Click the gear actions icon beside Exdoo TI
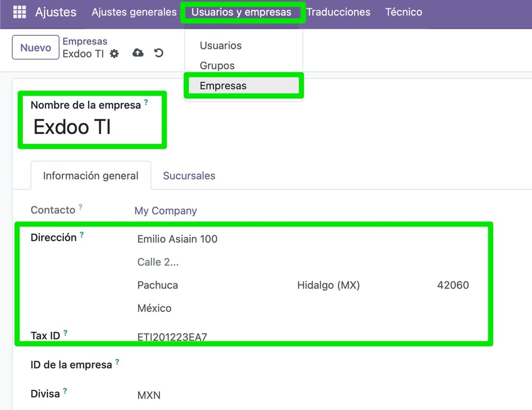Screen dimensions: 532x410 tap(114, 54)
